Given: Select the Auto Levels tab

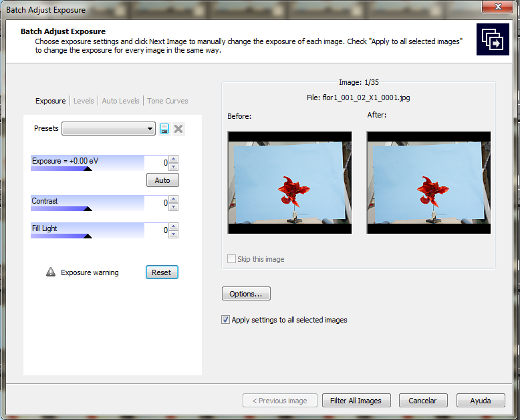Looking at the screenshot, I should coord(120,101).
